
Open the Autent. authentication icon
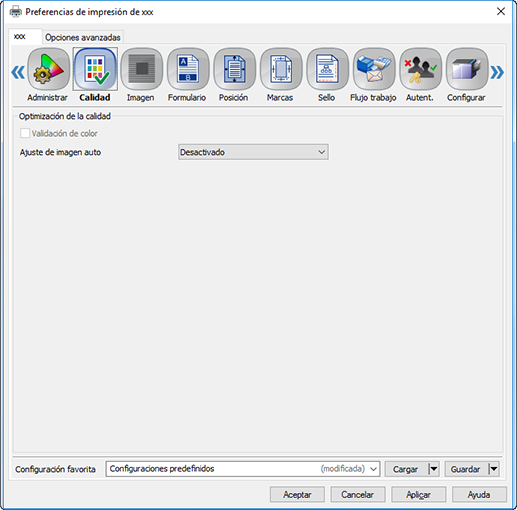pyautogui.click(x=420, y=69)
